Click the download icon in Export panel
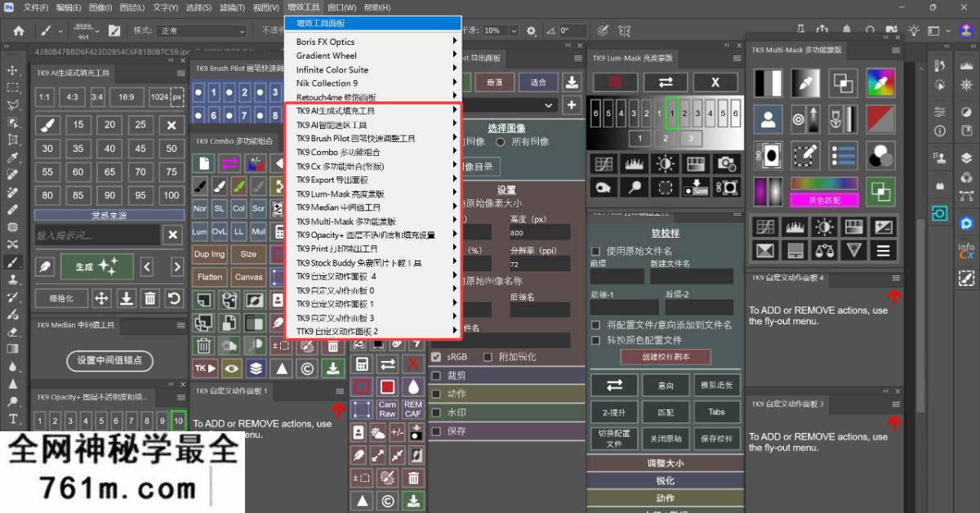Viewport: 980px width, 513px height. click(572, 83)
